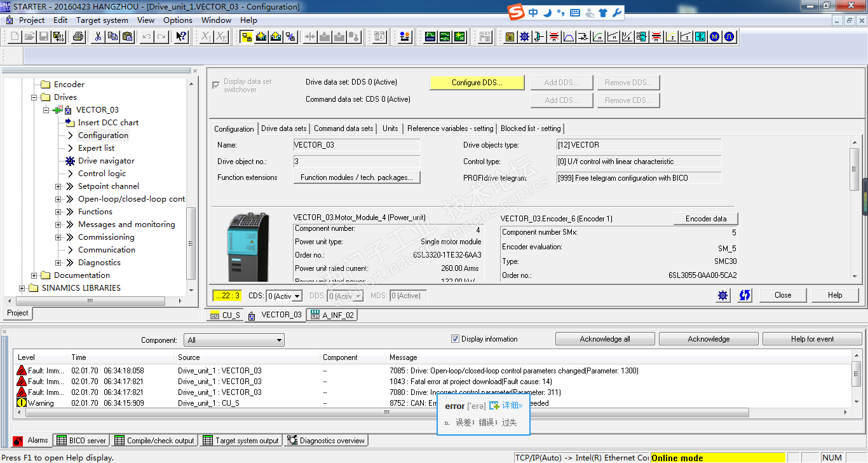The width and height of the screenshot is (868, 463).
Task: Open Blocked list - setting tab
Action: pos(531,128)
